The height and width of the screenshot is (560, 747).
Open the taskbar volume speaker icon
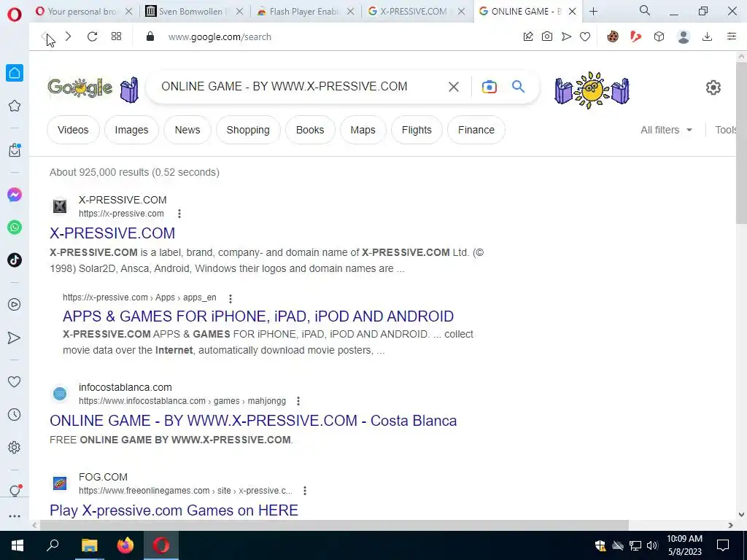(652, 545)
